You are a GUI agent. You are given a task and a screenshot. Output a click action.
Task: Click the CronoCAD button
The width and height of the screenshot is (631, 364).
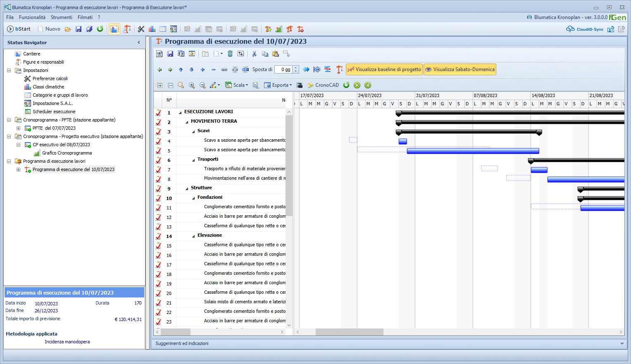pyautogui.click(x=323, y=85)
